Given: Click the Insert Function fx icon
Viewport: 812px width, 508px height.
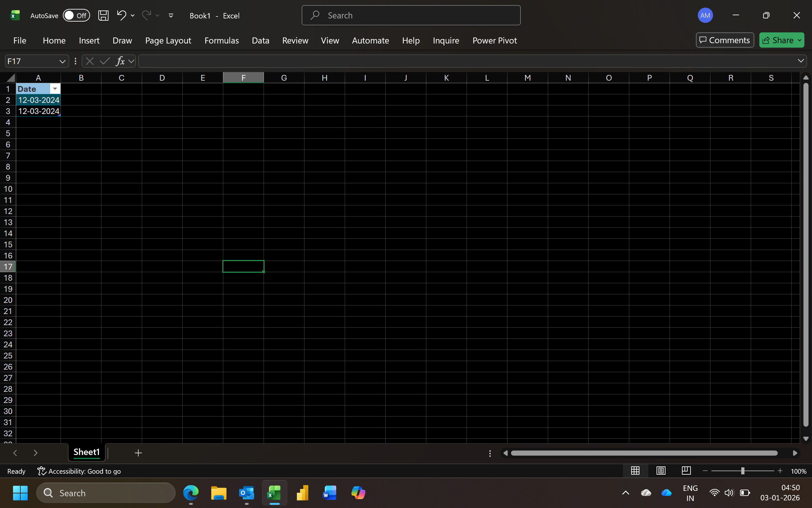Looking at the screenshot, I should click(120, 61).
